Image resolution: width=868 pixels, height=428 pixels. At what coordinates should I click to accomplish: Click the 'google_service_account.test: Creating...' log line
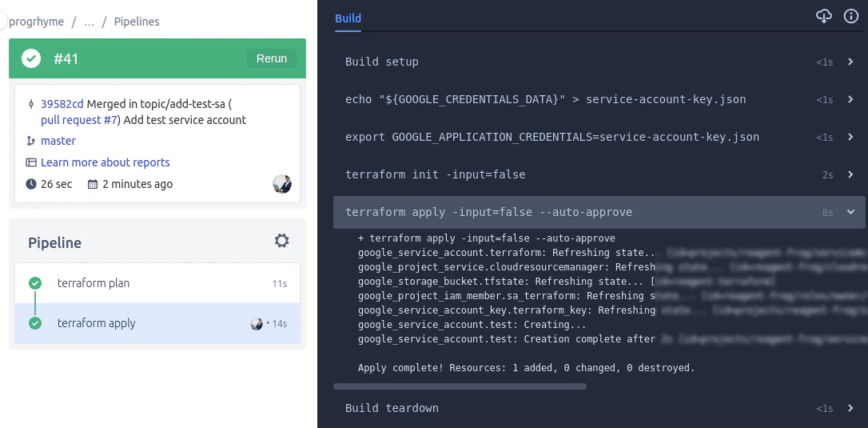472,324
